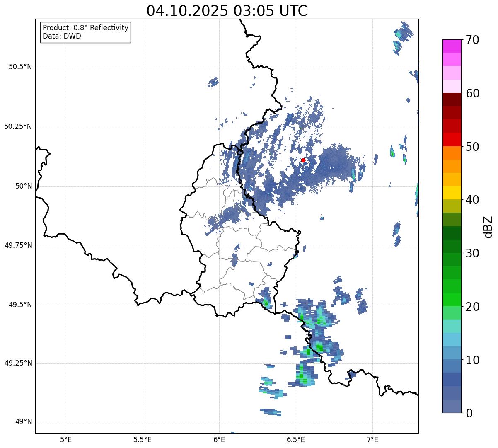Click the 6.5°E longitude label

tap(296, 439)
